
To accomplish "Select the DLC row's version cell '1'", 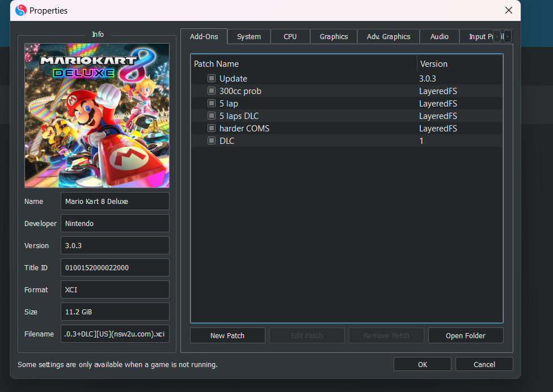I will 421,141.
